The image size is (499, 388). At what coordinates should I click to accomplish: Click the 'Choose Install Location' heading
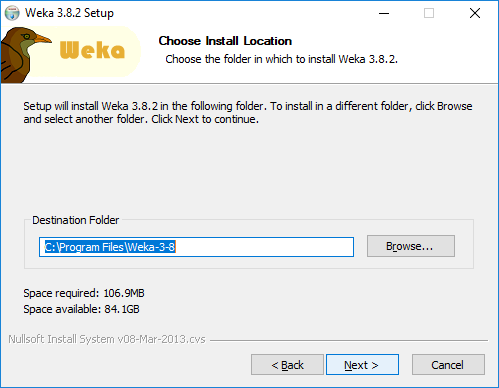225,41
